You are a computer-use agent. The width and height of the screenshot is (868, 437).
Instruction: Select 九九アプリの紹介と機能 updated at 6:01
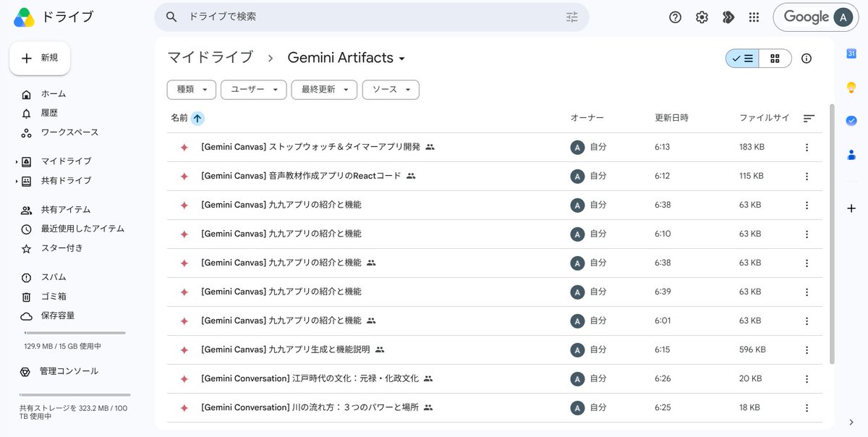tap(494, 321)
